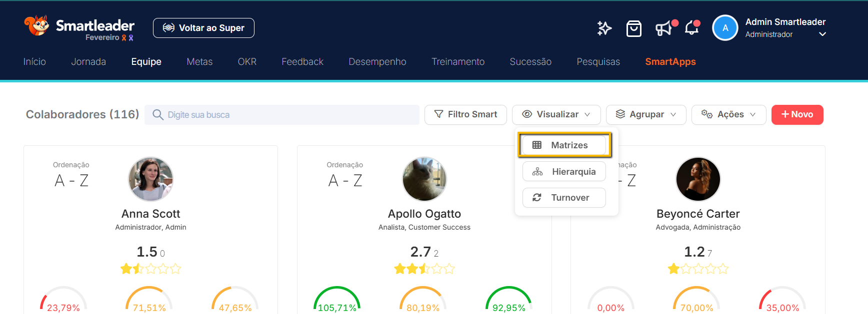
Task: Click the 'Analista, Customer Success' role text
Action: [424, 227]
